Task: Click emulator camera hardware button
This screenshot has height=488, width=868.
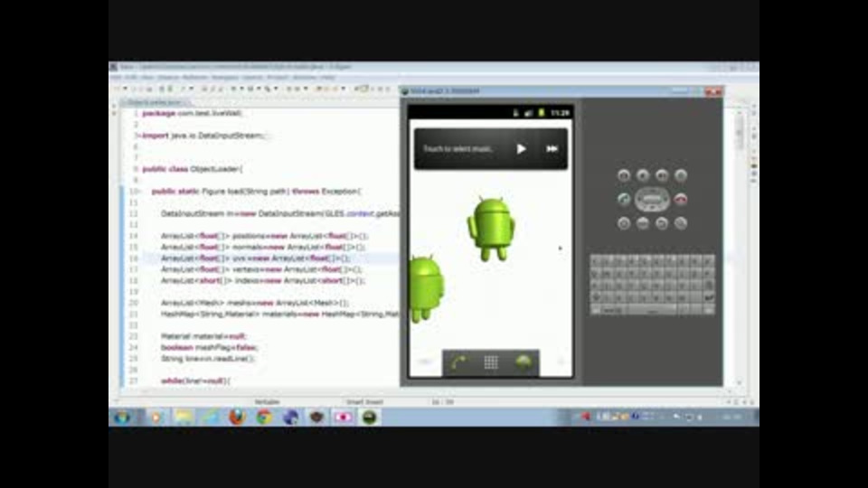Action: (x=624, y=175)
